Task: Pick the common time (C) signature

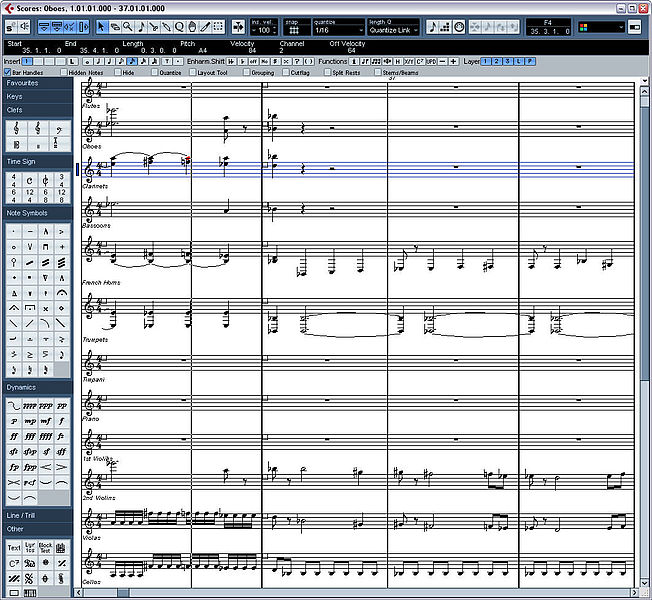Action: [29, 180]
